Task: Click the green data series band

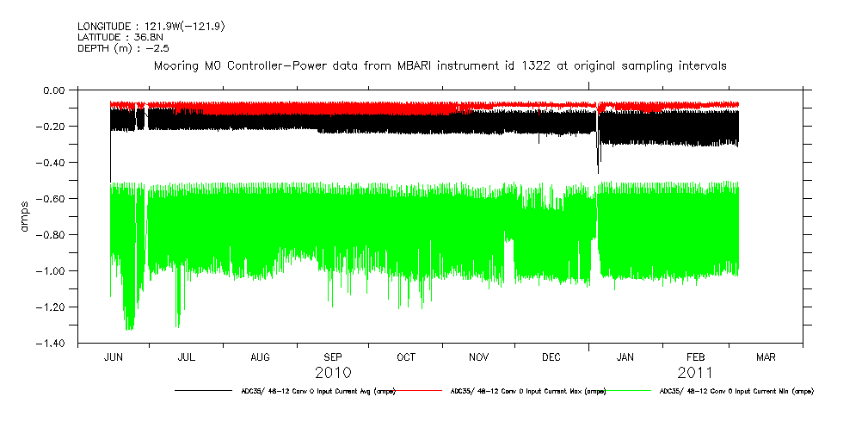Action: point(344,232)
